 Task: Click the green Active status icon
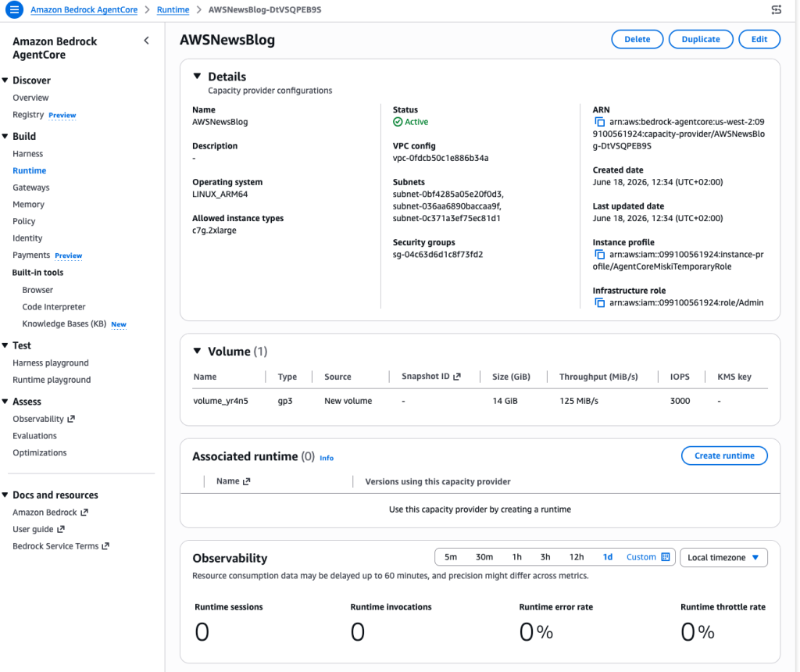(x=398, y=122)
